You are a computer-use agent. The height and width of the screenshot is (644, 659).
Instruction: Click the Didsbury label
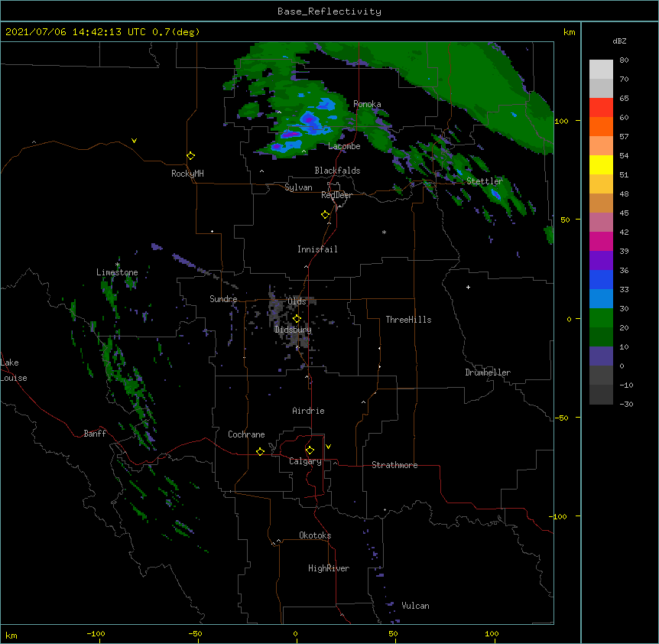click(x=294, y=330)
